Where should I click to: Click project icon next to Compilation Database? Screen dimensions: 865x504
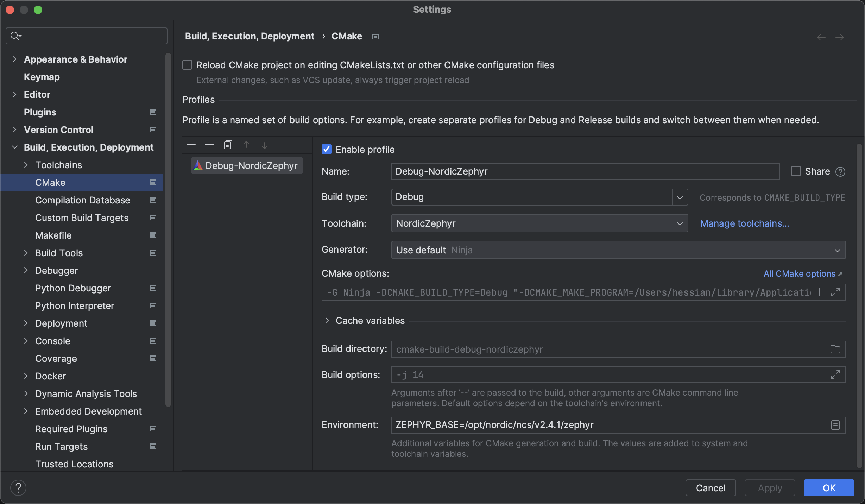pyautogui.click(x=153, y=200)
